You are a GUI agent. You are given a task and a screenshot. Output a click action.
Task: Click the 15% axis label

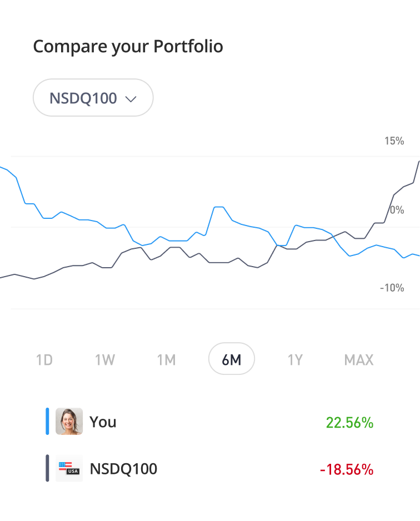tap(394, 141)
